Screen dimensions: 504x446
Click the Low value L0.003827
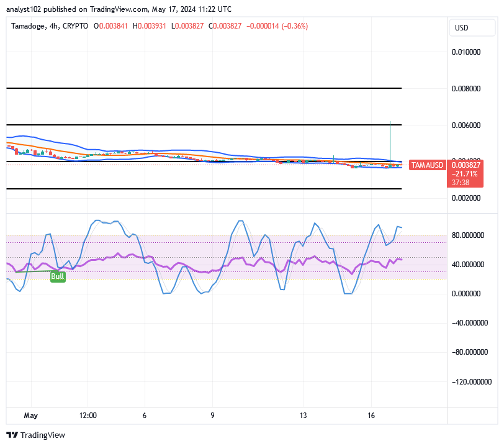187,26
